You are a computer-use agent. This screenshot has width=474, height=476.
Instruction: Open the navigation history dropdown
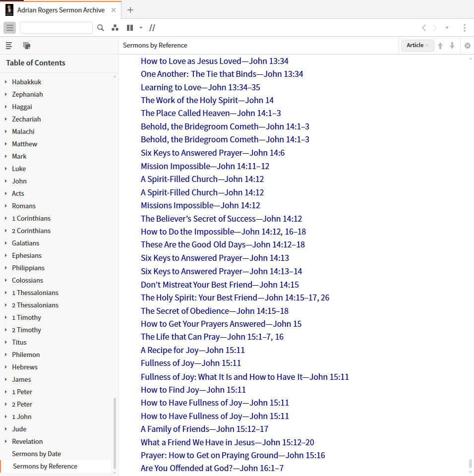pos(447,28)
